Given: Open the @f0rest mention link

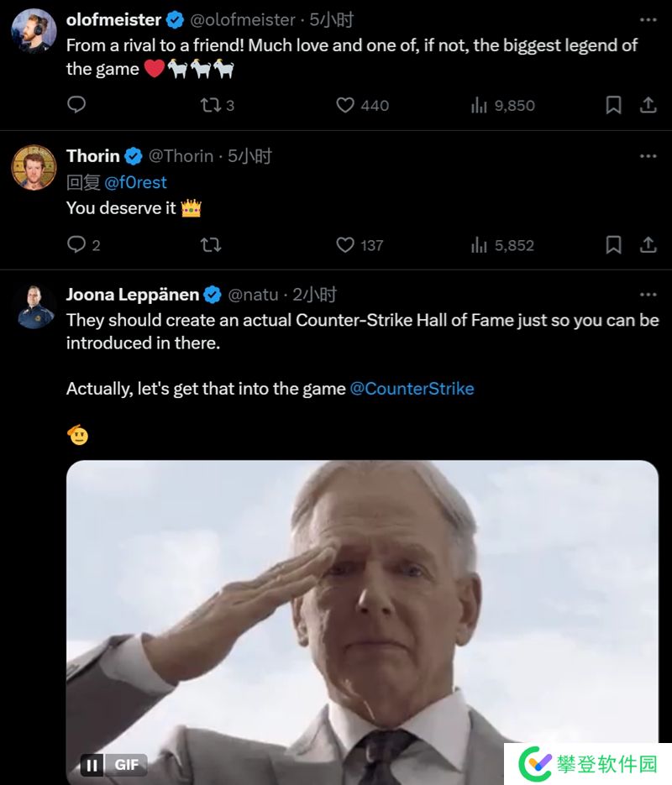Looking at the screenshot, I should (x=136, y=182).
